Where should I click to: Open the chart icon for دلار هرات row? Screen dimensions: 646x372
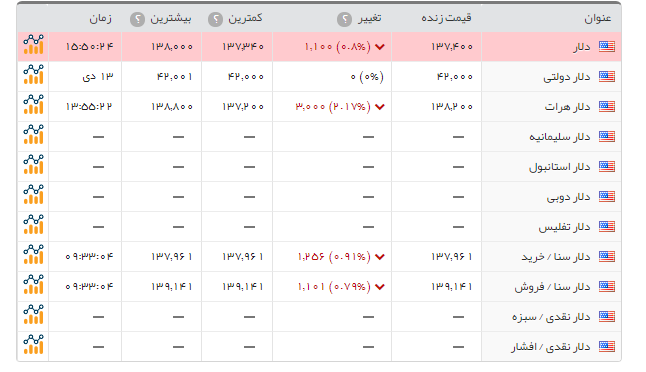[x=33, y=105]
